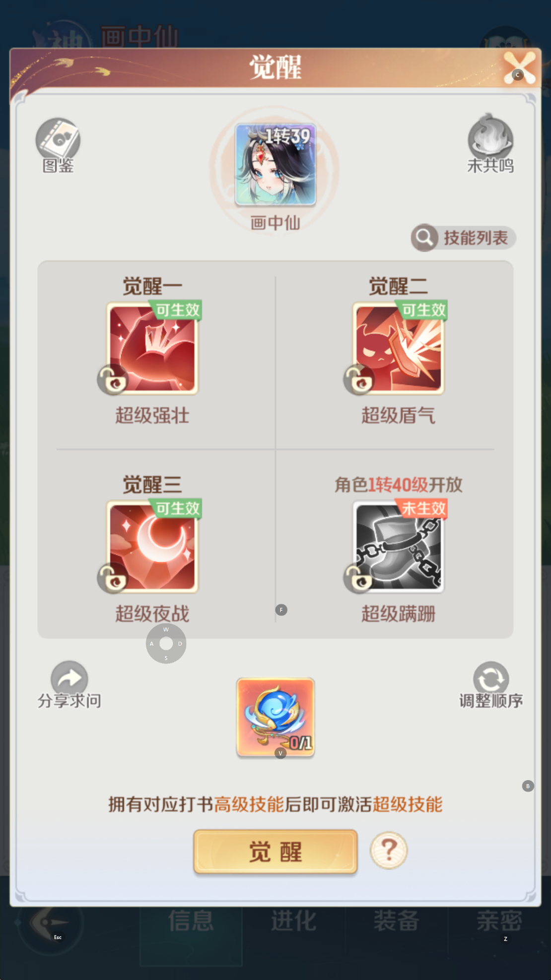This screenshot has height=980, width=551.
Task: Tap the 未共鸣 resonance flame icon
Action: [x=490, y=137]
